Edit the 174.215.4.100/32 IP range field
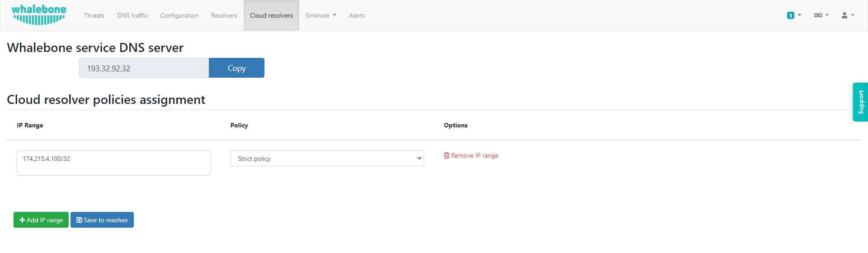This screenshot has width=868, height=253. point(113,163)
